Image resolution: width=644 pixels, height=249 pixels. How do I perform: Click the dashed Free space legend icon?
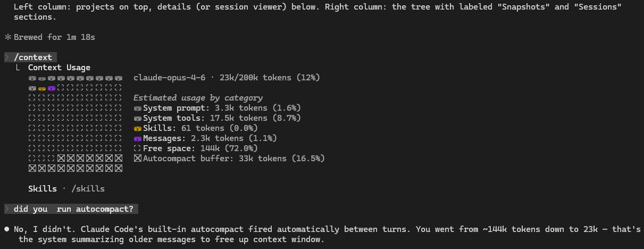pyautogui.click(x=138, y=148)
